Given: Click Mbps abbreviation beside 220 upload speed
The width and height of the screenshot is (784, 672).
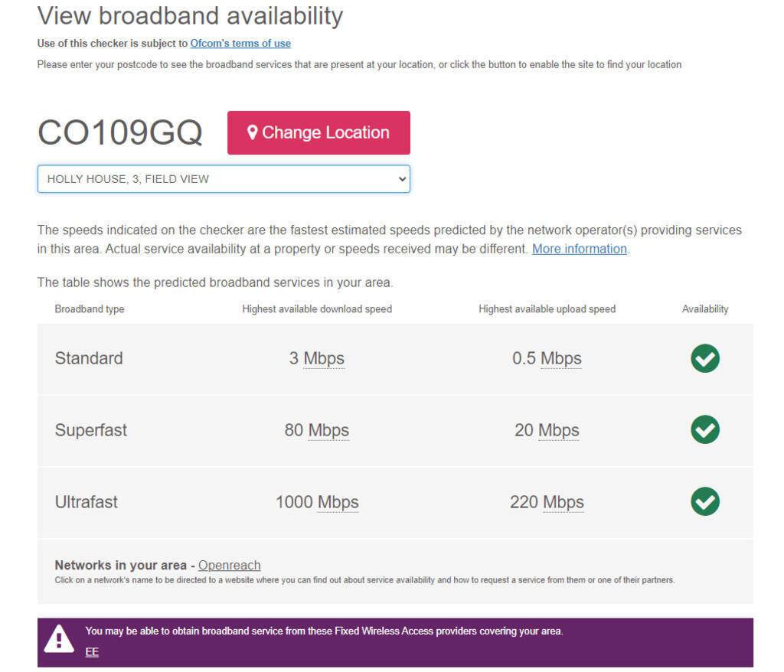Looking at the screenshot, I should click(563, 502).
